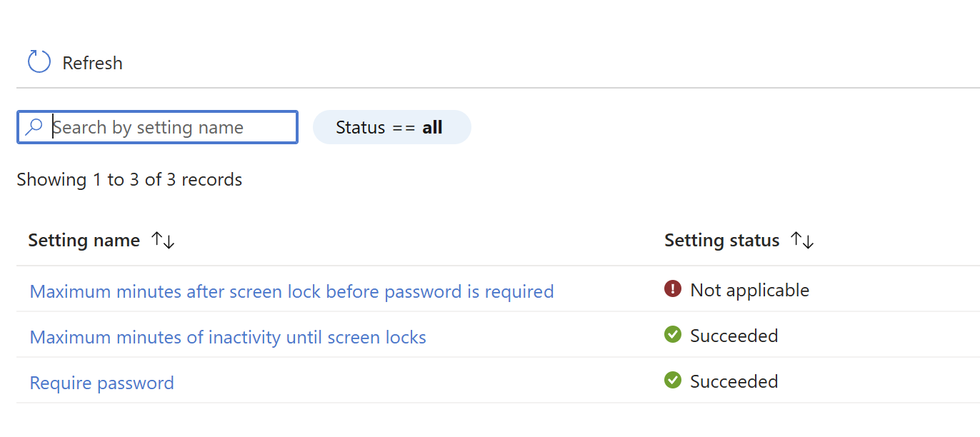Click green Succeeded icon for Require password
Viewport: 980px width, 437px height.
pos(673,381)
